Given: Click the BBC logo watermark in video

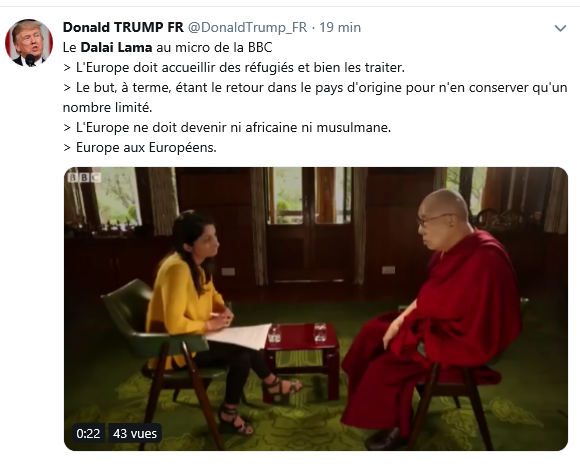Looking at the screenshot, I should coord(84,178).
